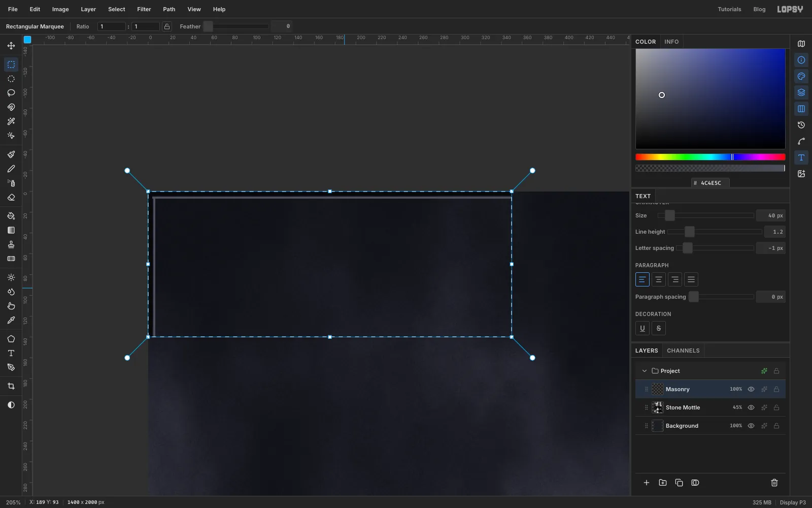Collapse the Project group
Screen dimensions: 812x508
point(645,371)
